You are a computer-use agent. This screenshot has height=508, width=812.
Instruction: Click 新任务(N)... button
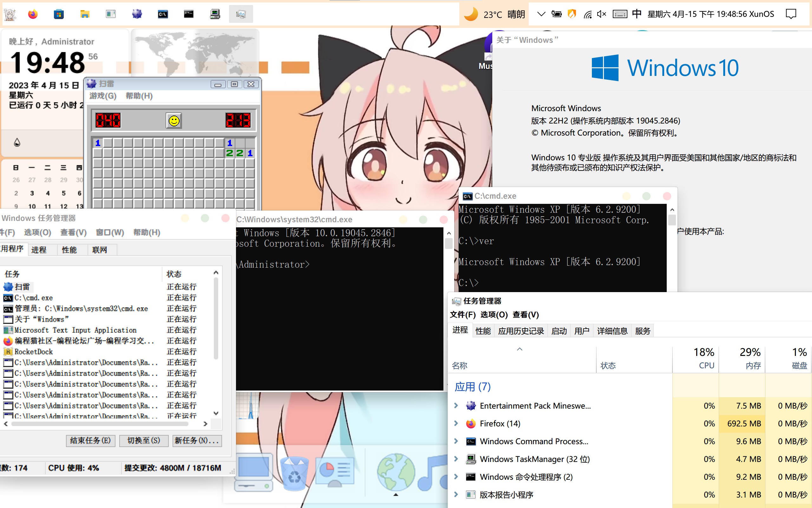click(197, 440)
